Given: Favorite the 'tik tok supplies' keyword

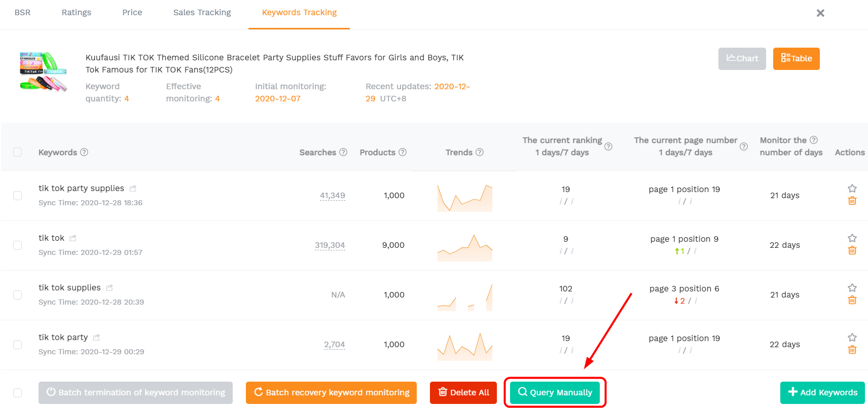Looking at the screenshot, I should [x=852, y=288].
